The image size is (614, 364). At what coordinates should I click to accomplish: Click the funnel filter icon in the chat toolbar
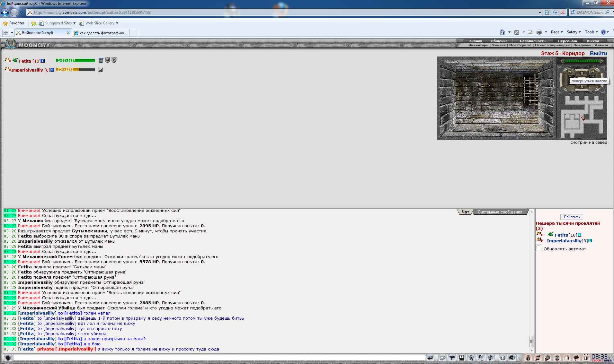452,358
